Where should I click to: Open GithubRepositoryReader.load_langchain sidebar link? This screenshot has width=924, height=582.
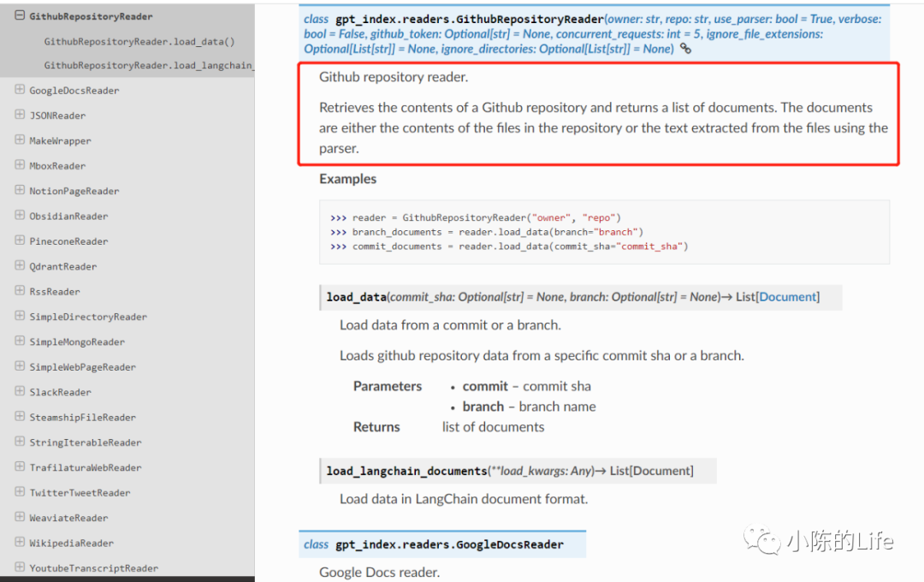149,65
